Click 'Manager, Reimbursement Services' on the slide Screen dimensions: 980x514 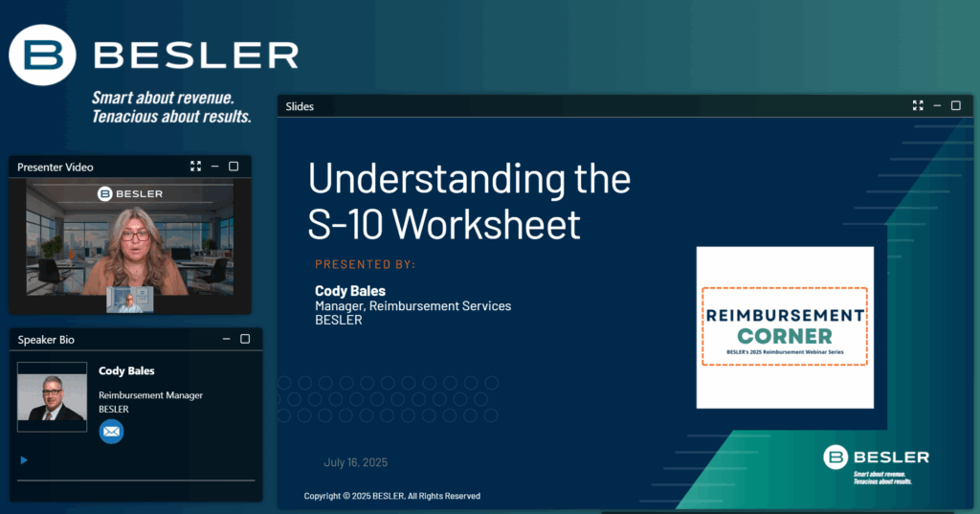coord(413,305)
